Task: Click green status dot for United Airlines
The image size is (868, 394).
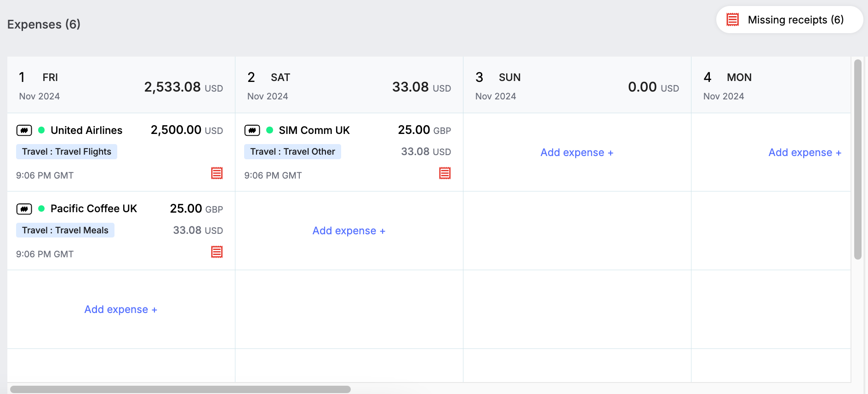Action: 41,130
